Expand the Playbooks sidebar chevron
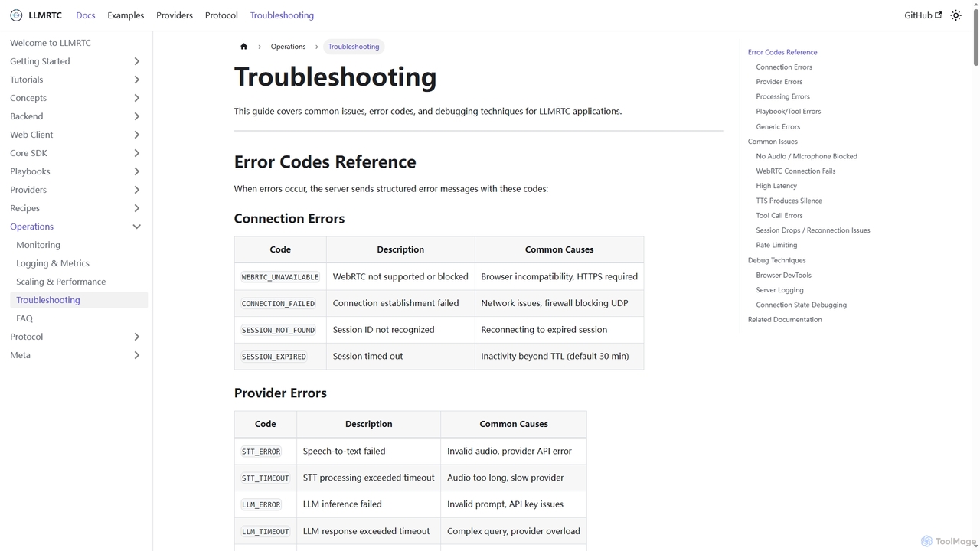980x551 pixels. click(x=136, y=171)
